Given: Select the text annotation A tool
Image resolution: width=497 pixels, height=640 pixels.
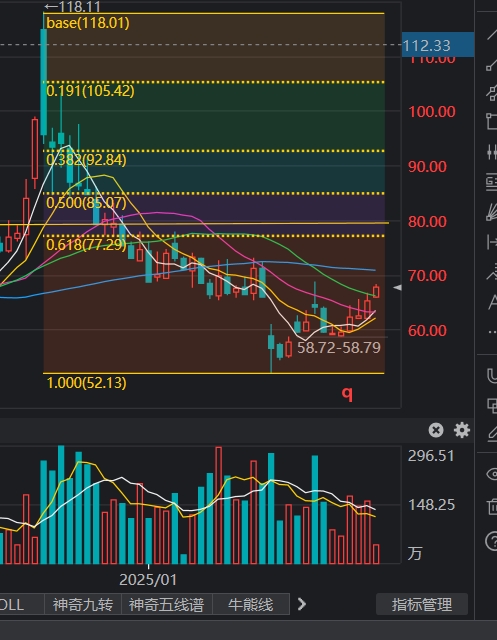Looking at the screenshot, I should (493, 302).
